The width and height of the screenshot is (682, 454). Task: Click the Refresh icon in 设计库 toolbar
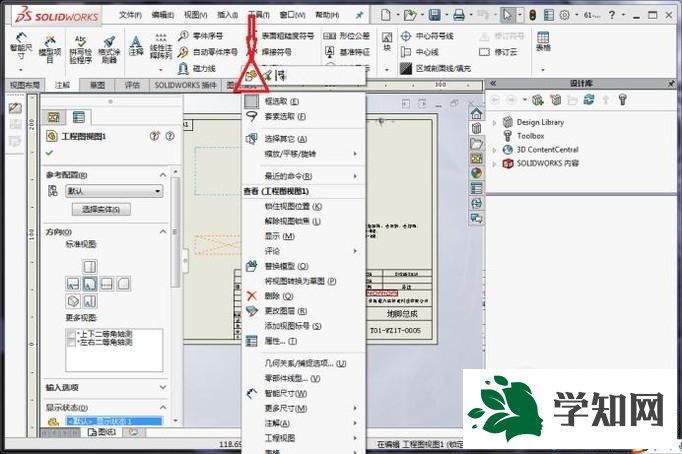pyautogui.click(x=589, y=100)
